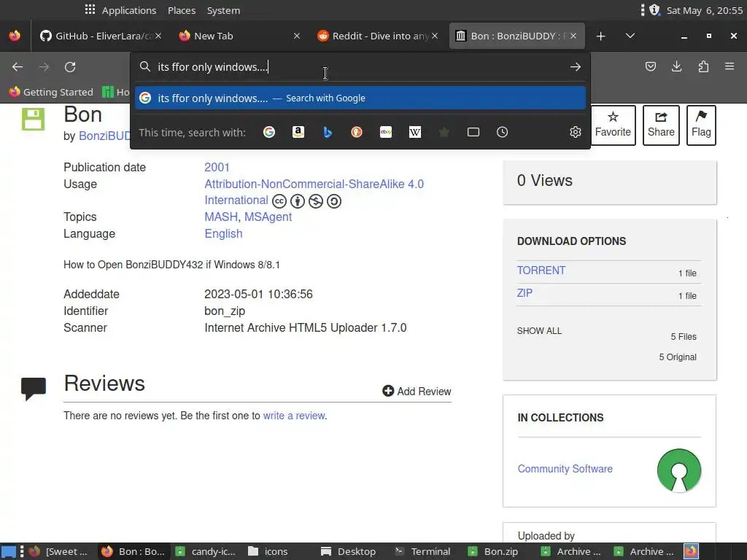The height and width of the screenshot is (560, 747).
Task: Switch to the New Tab tab
Action: 239,36
